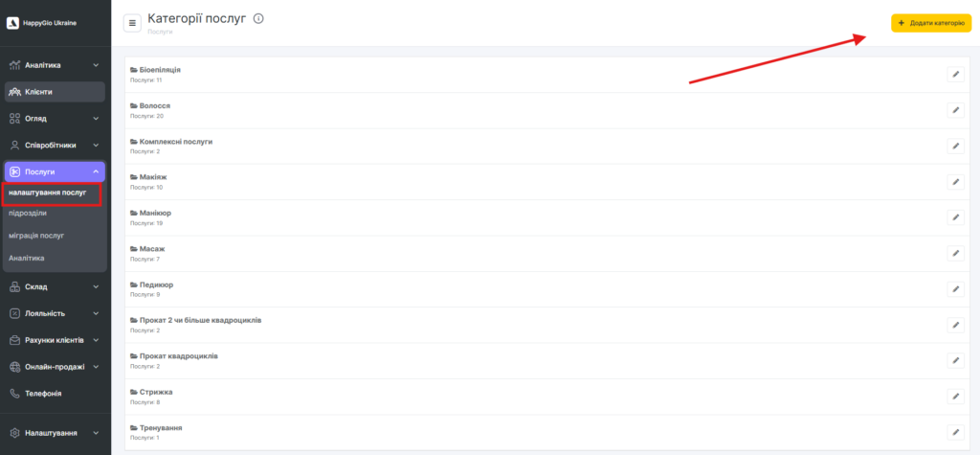
Task: Click the hamburger menu toggle icon
Action: 132,22
